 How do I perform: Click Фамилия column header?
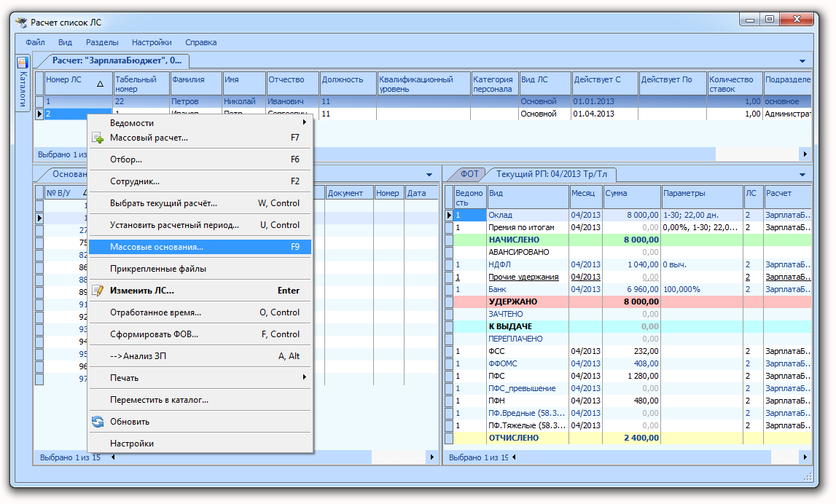pos(195,84)
